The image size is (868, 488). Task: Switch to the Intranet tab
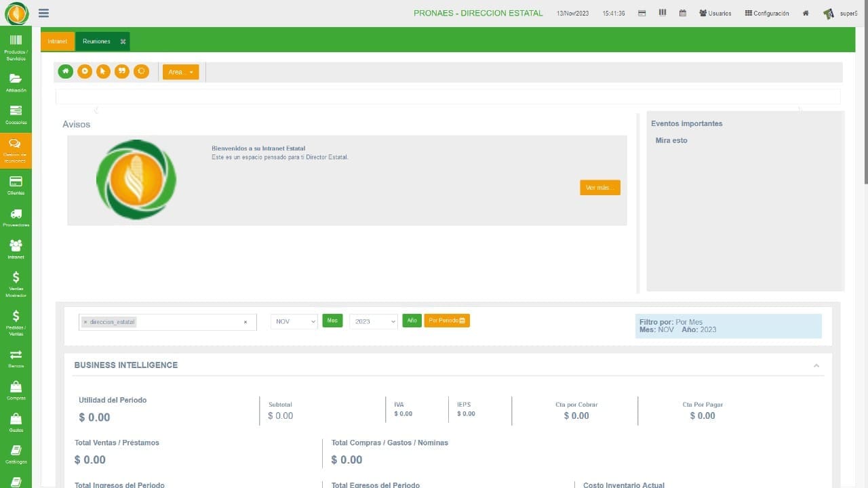pos(58,41)
